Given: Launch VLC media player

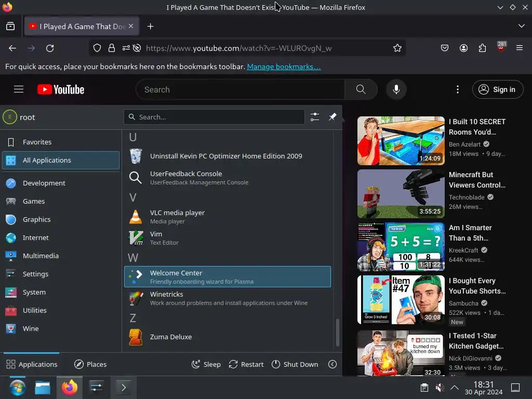Looking at the screenshot, I should pos(228,217).
